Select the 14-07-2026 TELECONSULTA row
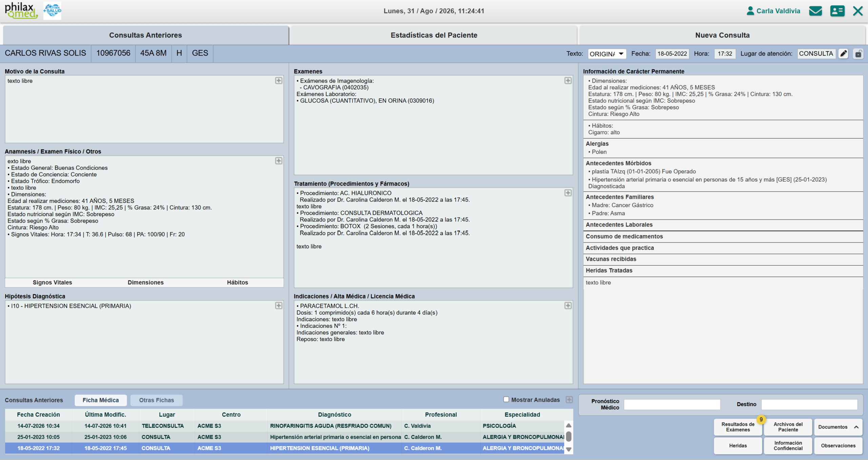The image size is (868, 460). 285,426
